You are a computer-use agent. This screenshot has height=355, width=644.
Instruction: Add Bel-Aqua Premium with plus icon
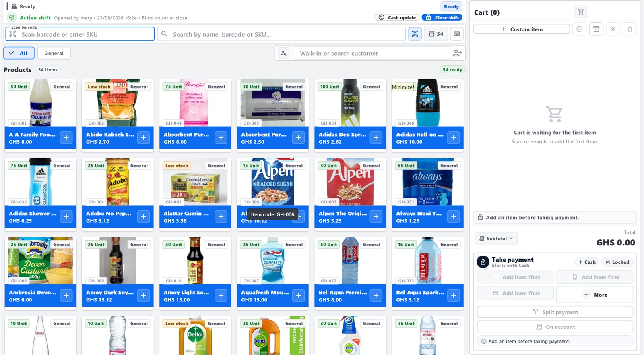(x=376, y=296)
